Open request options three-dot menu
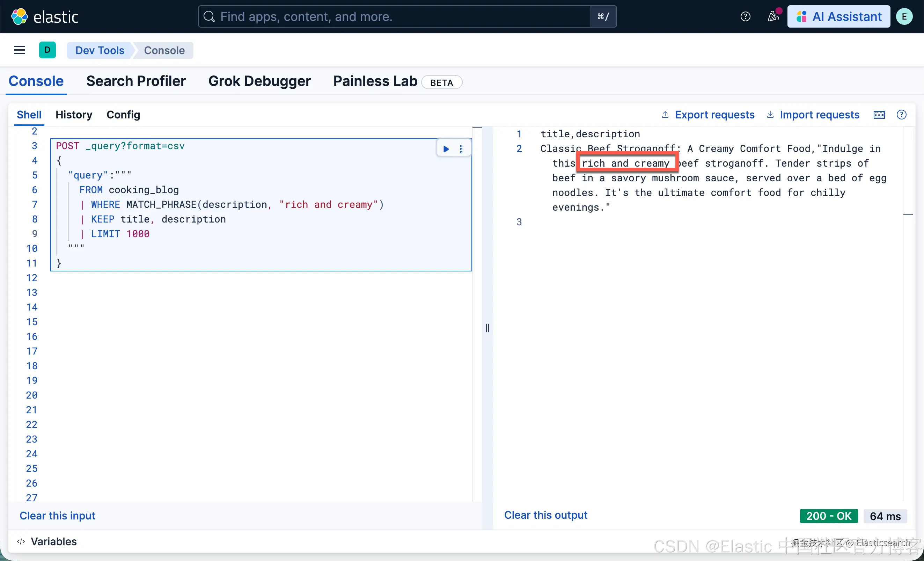 (461, 149)
